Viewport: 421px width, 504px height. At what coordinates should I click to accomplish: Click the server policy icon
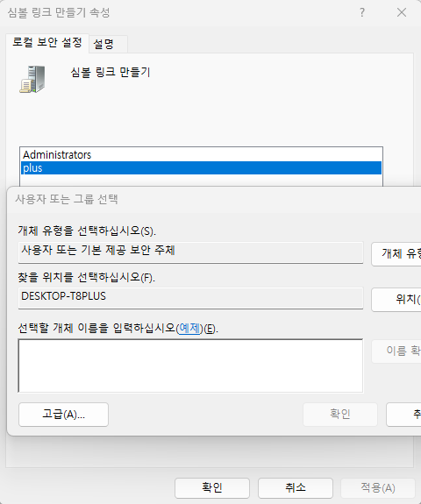(x=32, y=80)
